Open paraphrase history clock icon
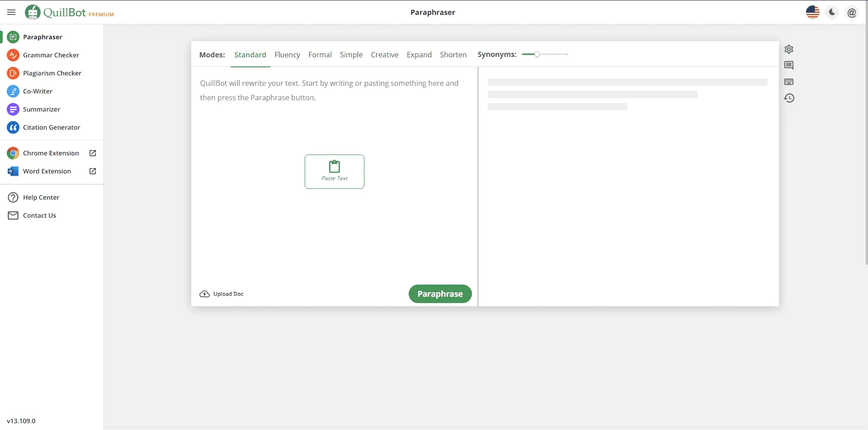This screenshot has height=430, width=868. 789,98
